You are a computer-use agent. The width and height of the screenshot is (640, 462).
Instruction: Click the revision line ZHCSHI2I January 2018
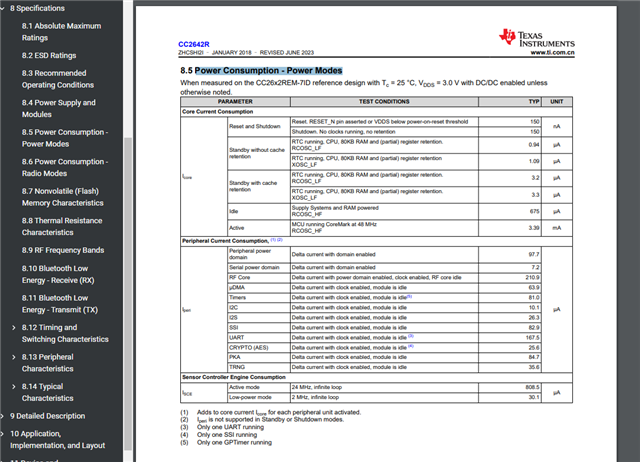tap(246, 53)
